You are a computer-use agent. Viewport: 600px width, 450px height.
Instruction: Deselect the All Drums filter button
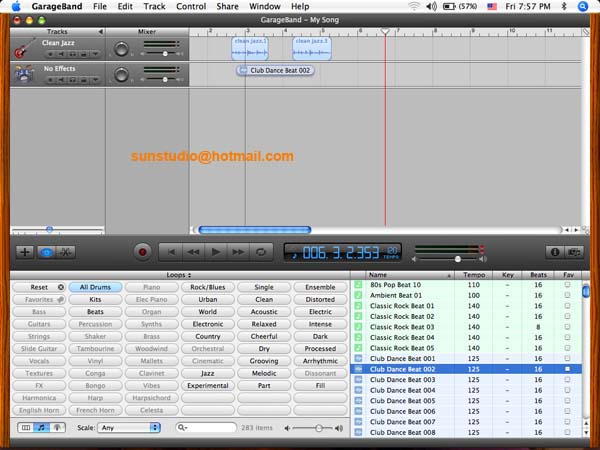[x=95, y=287]
